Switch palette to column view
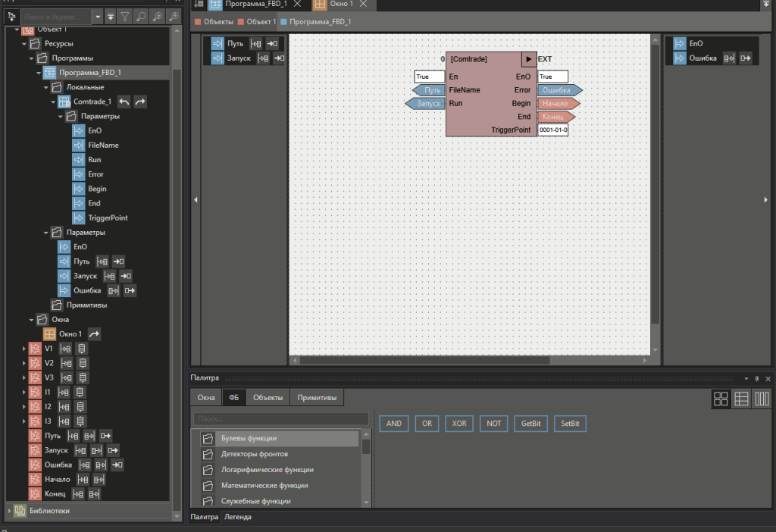 coord(762,399)
